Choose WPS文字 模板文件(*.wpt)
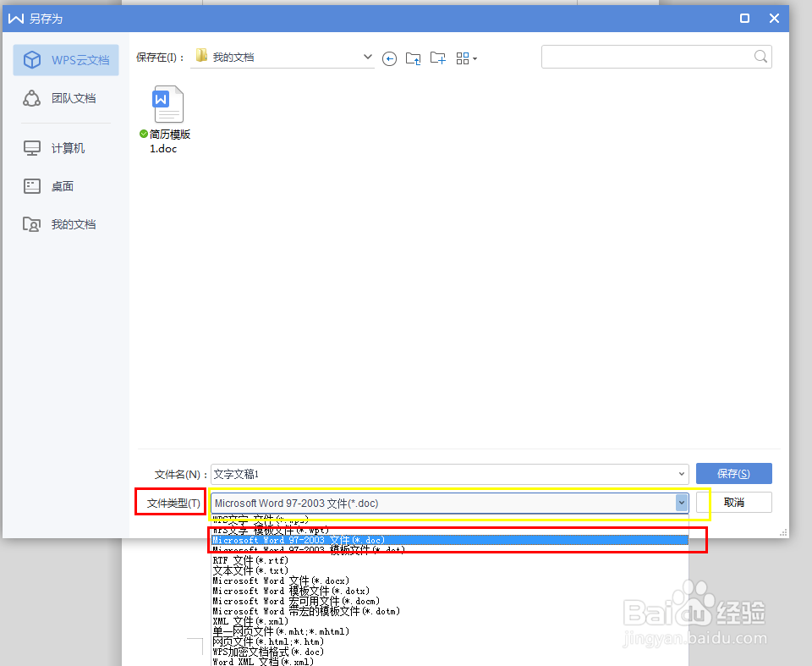Viewport: 812px width, 666px height. (449, 531)
